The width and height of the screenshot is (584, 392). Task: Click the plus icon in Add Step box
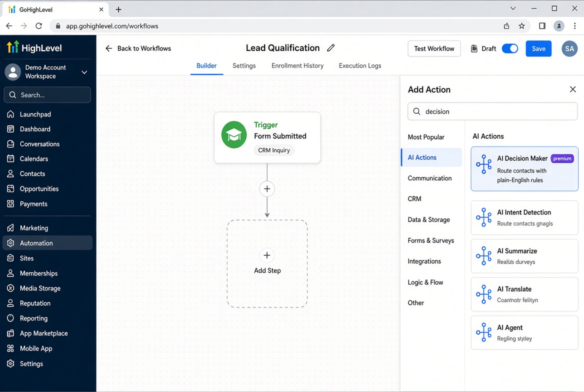(266, 255)
